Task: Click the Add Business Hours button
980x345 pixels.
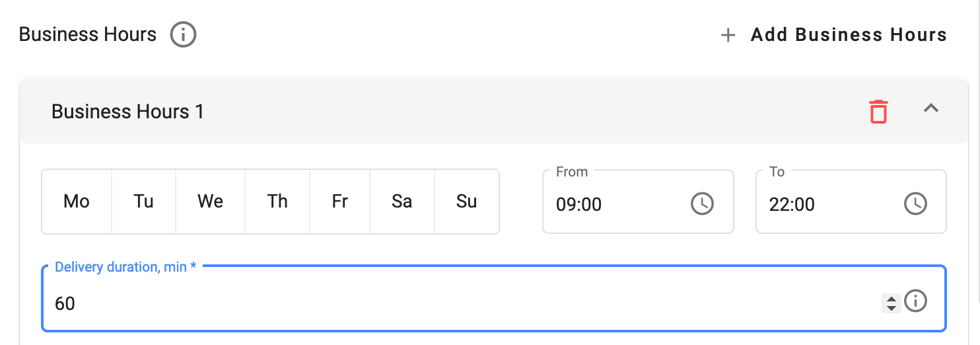Action: pos(834,35)
